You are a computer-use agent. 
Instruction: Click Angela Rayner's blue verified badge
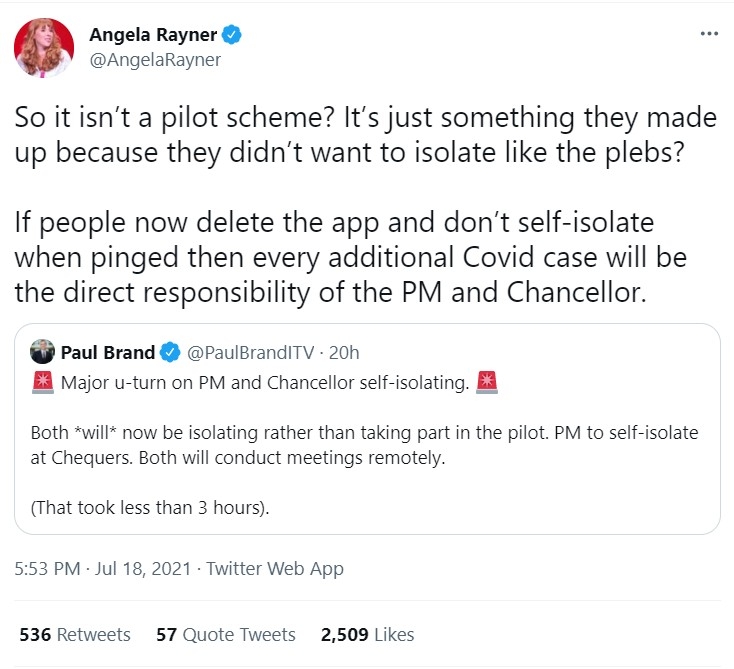[x=232, y=35]
